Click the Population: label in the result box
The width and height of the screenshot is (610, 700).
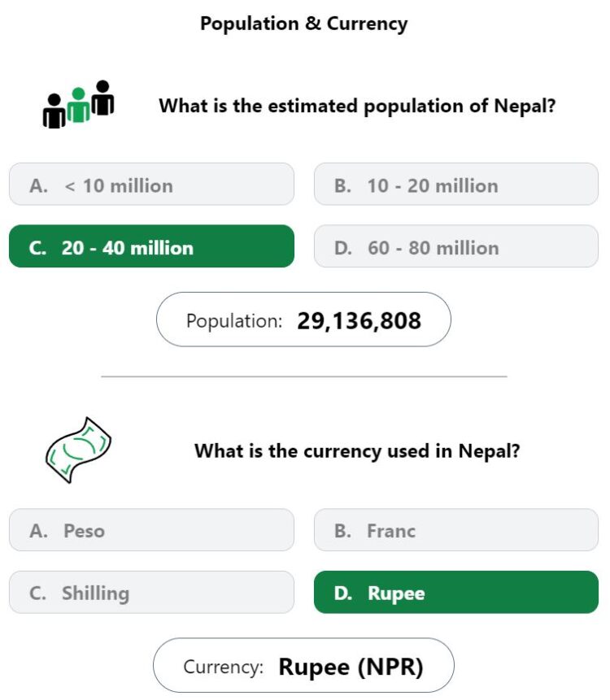pos(234,321)
